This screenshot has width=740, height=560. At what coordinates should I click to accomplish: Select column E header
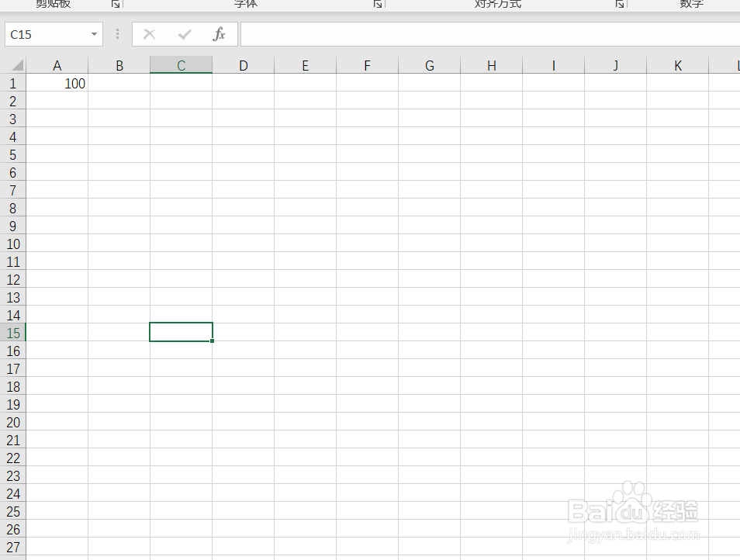306,65
